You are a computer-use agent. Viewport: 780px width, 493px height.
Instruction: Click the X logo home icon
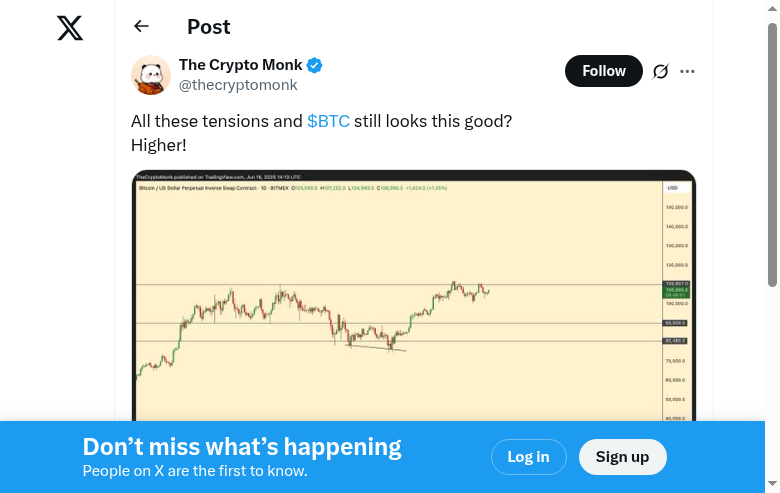point(70,28)
